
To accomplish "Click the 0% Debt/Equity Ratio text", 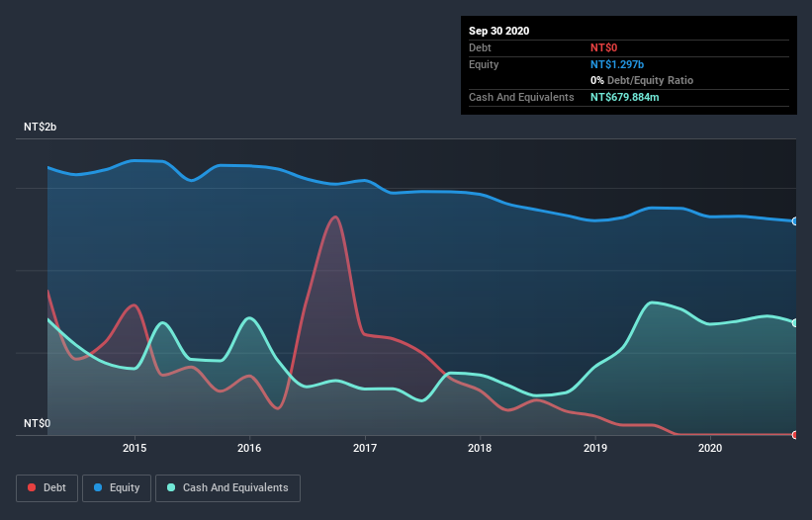I will click(642, 81).
